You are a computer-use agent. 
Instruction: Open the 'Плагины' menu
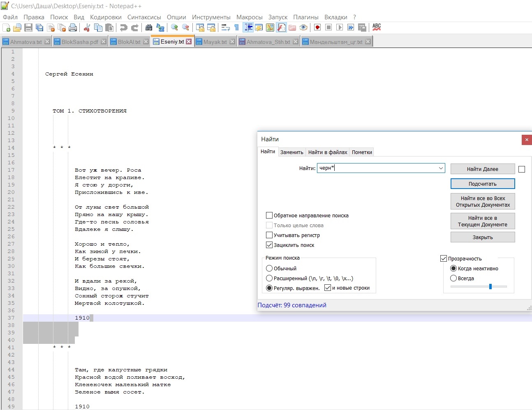point(306,17)
